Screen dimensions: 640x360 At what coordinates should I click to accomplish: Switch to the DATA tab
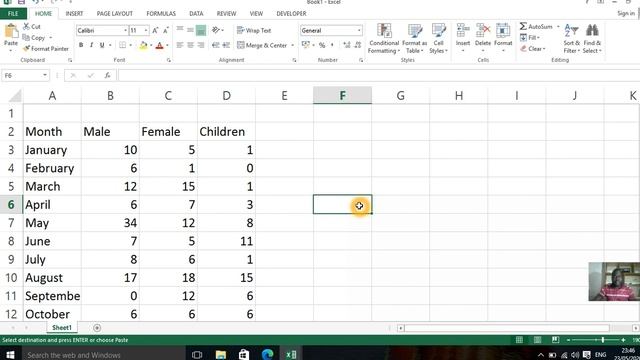coord(196,13)
